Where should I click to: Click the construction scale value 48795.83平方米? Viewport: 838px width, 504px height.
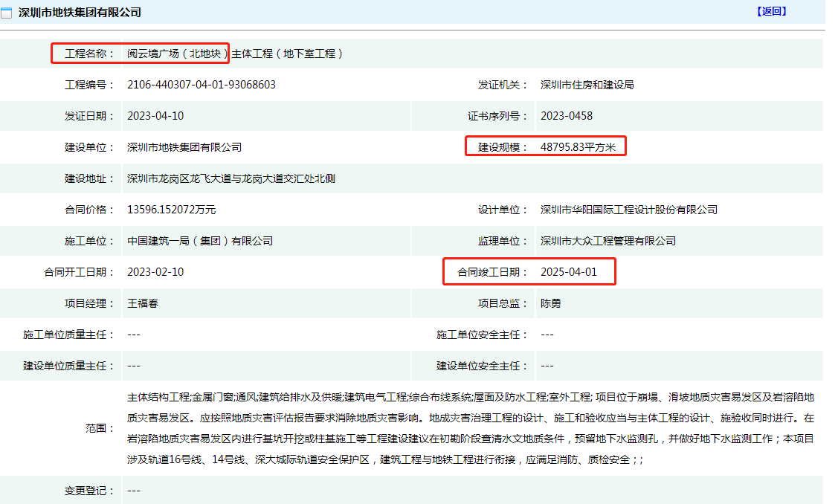coord(578,147)
